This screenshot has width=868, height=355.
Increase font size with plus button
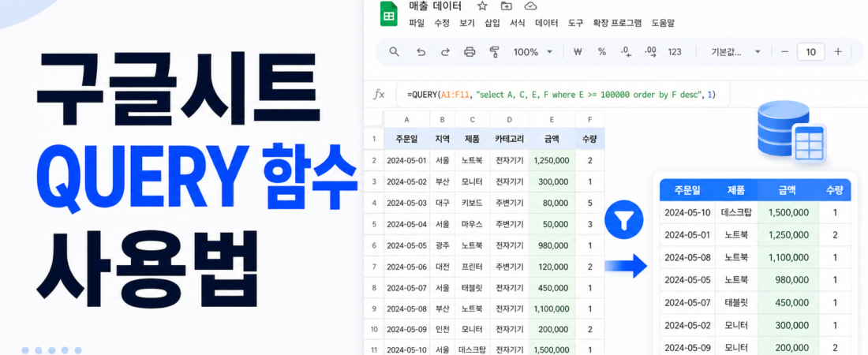click(838, 51)
